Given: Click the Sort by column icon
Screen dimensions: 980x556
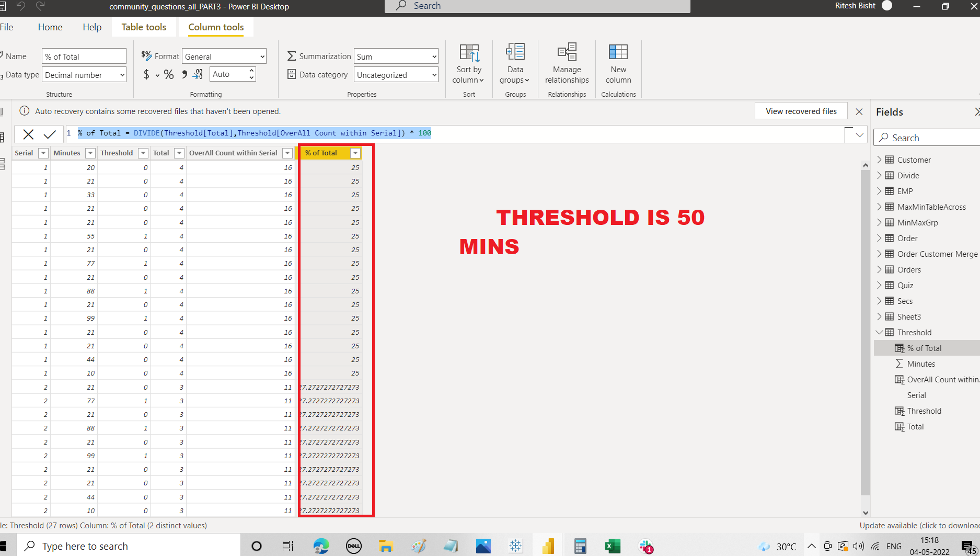Looking at the screenshot, I should click(x=469, y=53).
